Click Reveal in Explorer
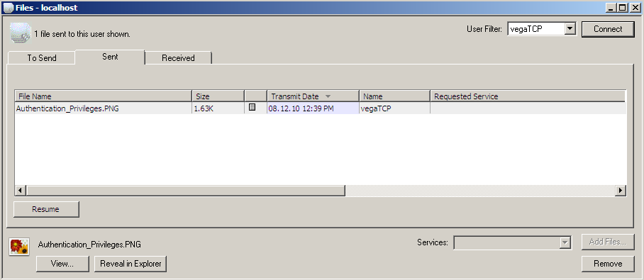 pyautogui.click(x=131, y=264)
